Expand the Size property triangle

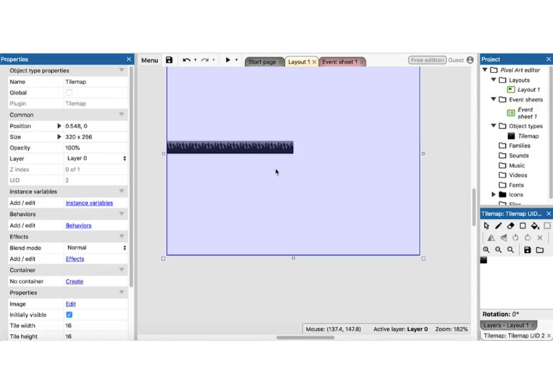(x=59, y=137)
